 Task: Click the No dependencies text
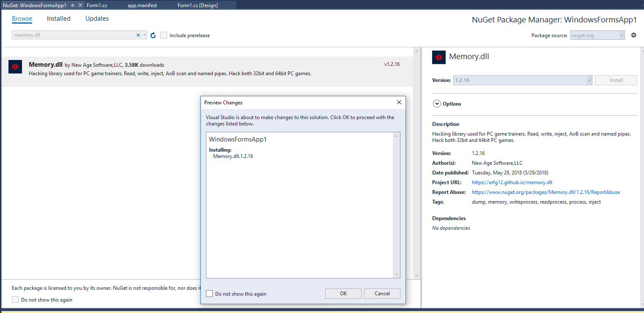click(451, 228)
